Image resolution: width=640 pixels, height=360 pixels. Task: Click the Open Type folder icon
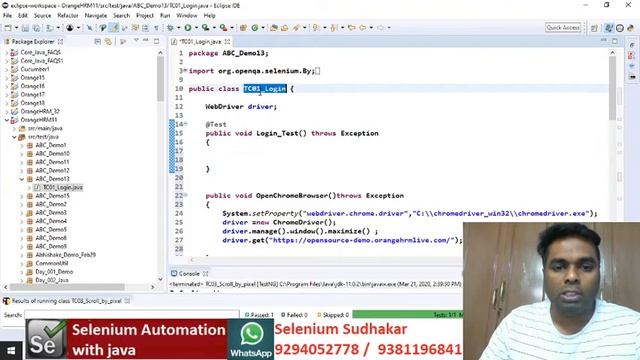tap(274, 28)
